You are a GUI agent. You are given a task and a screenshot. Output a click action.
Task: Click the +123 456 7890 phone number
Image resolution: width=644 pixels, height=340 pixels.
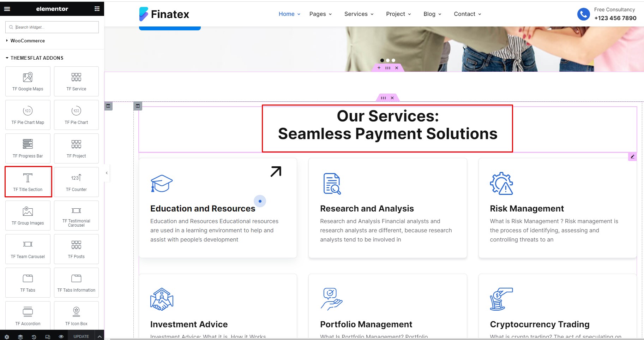(x=615, y=18)
